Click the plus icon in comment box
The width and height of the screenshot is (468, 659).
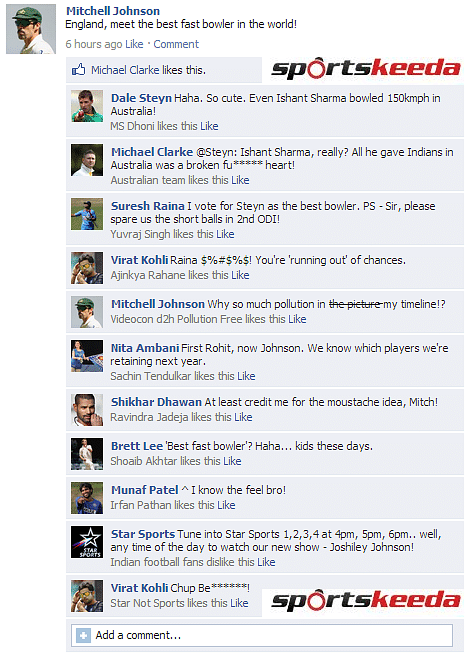click(83, 635)
